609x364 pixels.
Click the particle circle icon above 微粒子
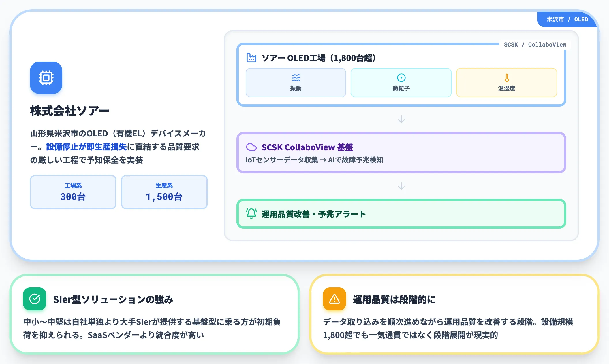401,78
